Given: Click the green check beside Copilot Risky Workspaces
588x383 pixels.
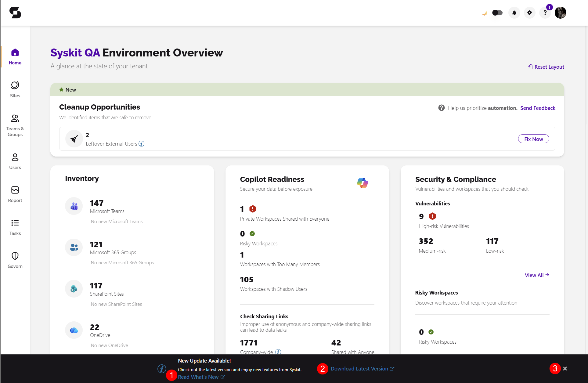Looking at the screenshot, I should pos(252,233).
